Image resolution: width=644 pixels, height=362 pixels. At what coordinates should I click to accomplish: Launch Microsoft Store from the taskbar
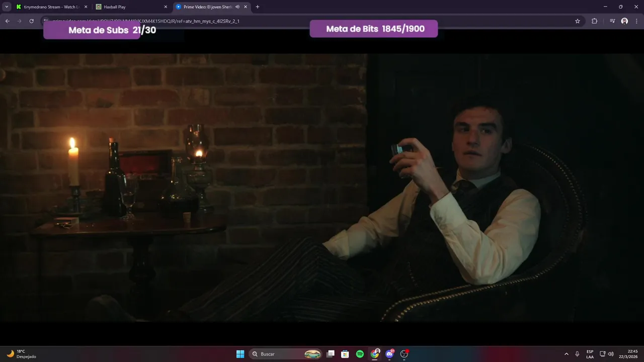click(x=345, y=354)
